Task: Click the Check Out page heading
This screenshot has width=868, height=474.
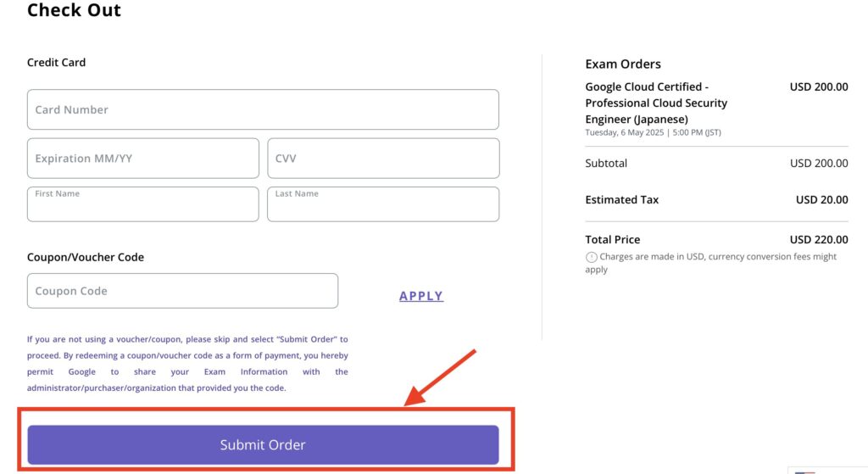Action: 74,10
